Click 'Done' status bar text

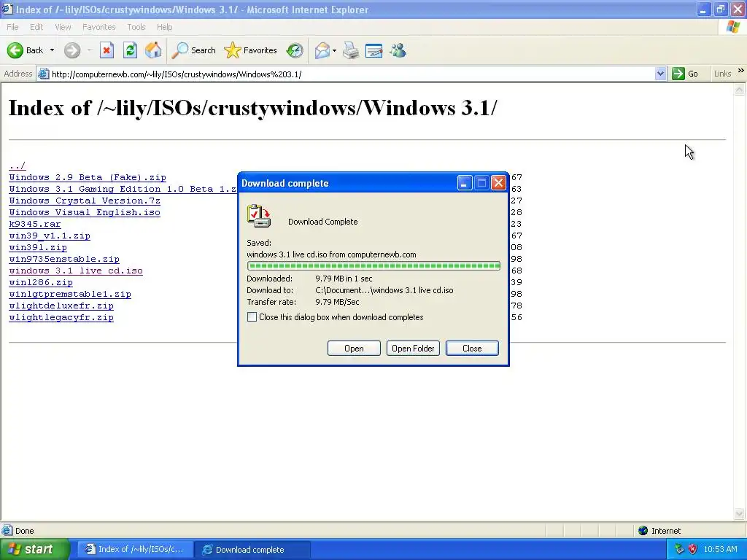pyautogui.click(x=24, y=531)
